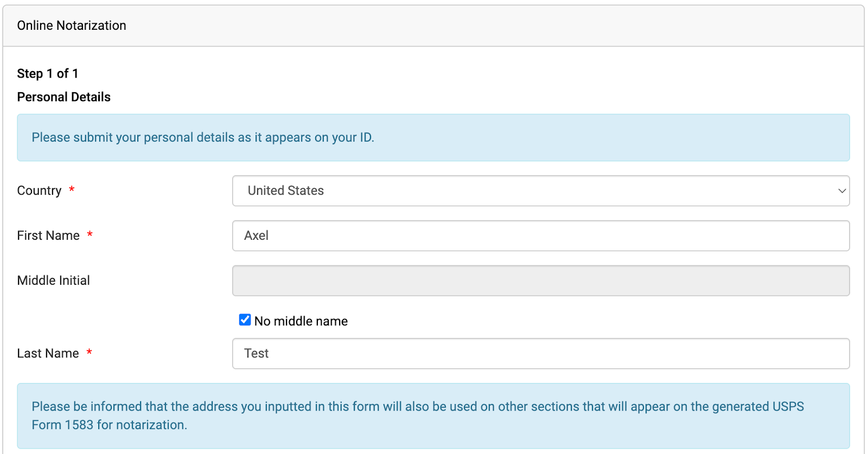
Task: Click the greyed-out Middle Initial field
Action: coord(540,280)
